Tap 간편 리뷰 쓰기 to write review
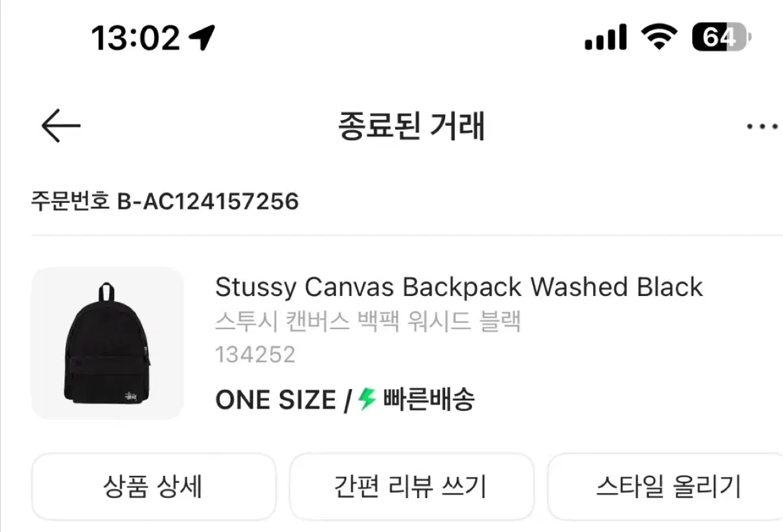The width and height of the screenshot is (783, 532). pyautogui.click(x=411, y=486)
